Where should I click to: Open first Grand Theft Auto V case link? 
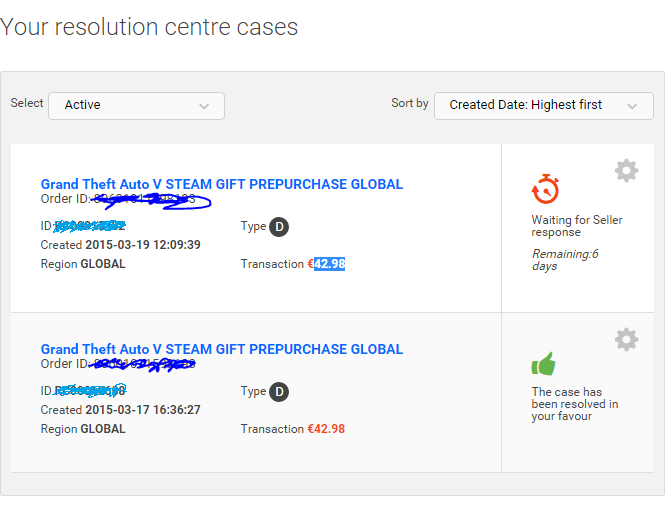pyautogui.click(x=222, y=184)
